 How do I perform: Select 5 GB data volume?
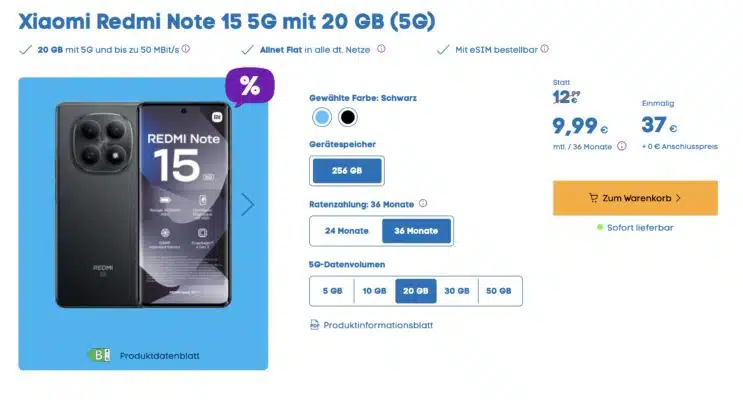[332, 291]
